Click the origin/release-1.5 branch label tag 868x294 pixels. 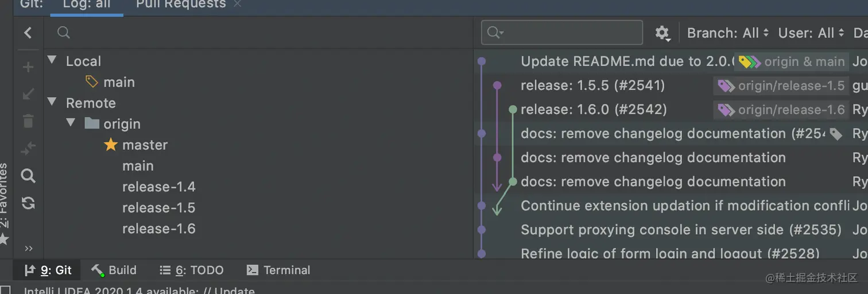pyautogui.click(x=782, y=86)
